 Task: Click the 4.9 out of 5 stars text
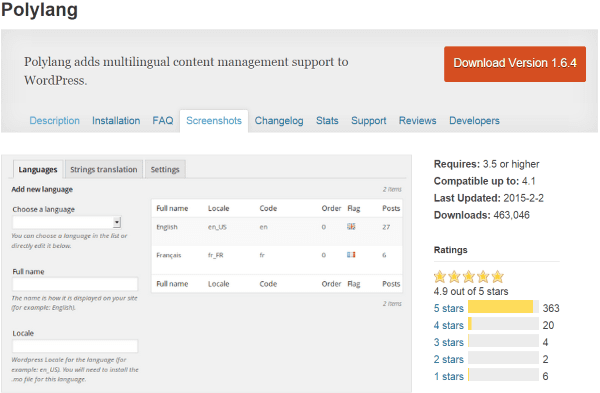coord(471,292)
